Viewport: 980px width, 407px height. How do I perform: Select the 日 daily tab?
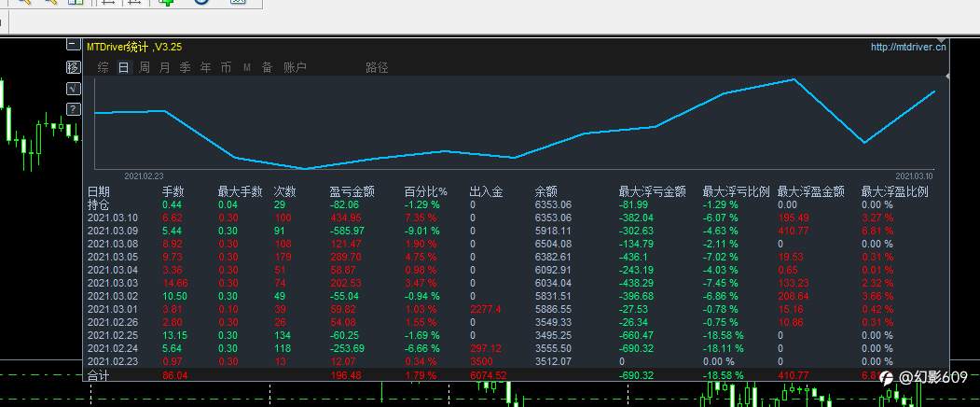click(124, 67)
